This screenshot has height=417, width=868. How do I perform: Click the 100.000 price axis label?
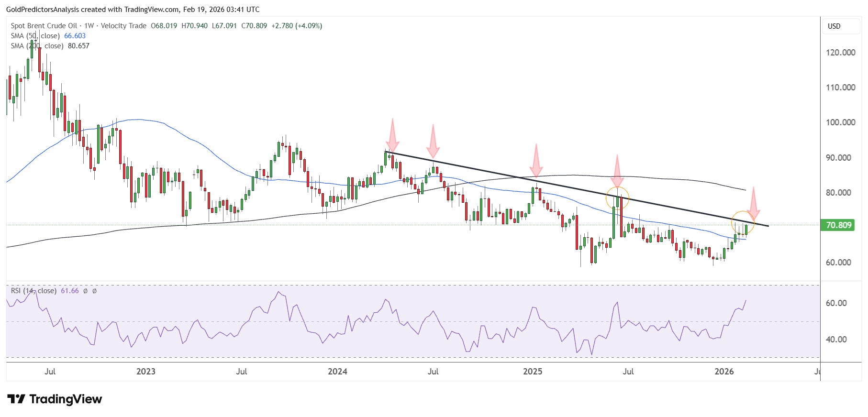click(841, 122)
